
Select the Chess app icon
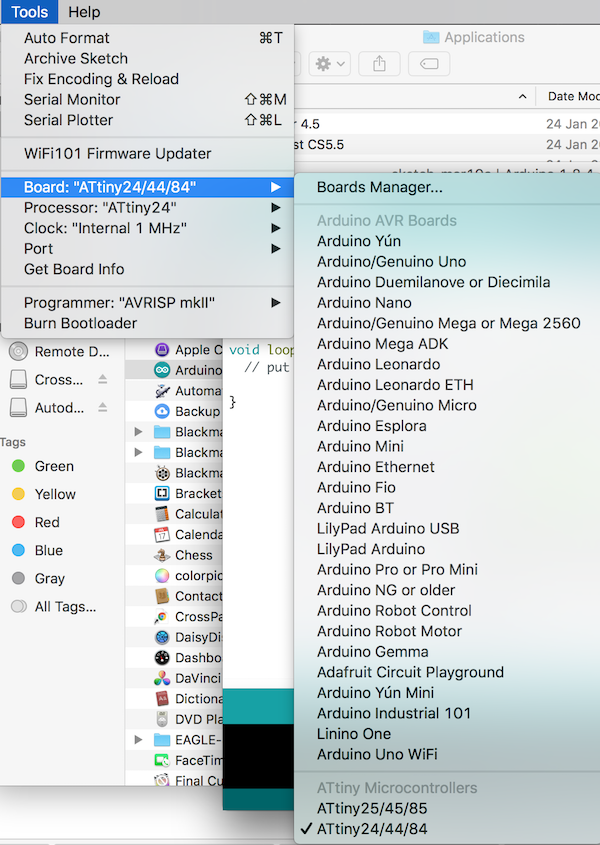pos(162,555)
